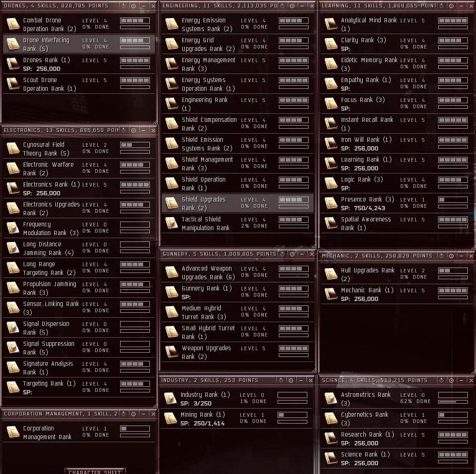The height and width of the screenshot is (474, 476).
Task: Click the Combat Drone Operation skill book icon
Action: click(x=12, y=24)
